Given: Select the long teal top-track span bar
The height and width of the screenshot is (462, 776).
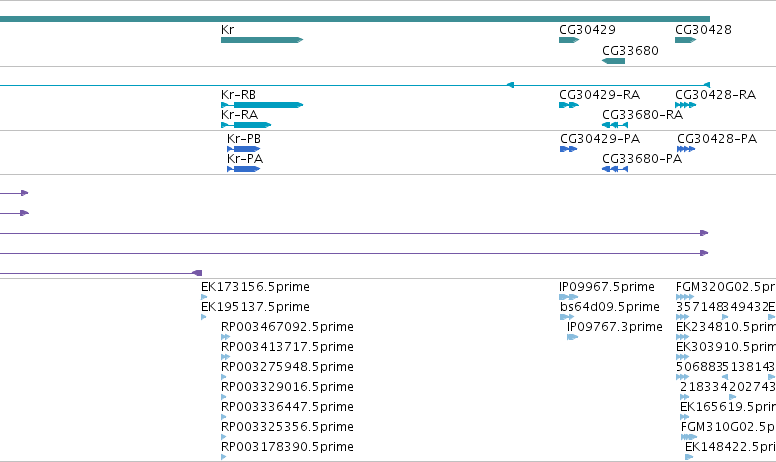Looking at the screenshot, I should 355,19.
